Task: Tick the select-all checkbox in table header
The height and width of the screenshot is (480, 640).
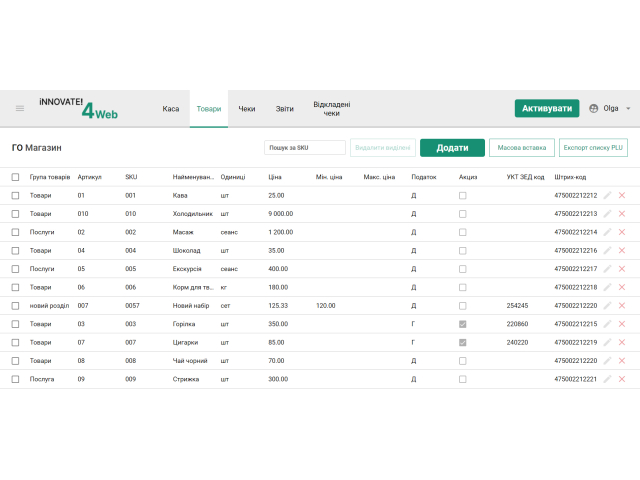Action: tap(15, 177)
